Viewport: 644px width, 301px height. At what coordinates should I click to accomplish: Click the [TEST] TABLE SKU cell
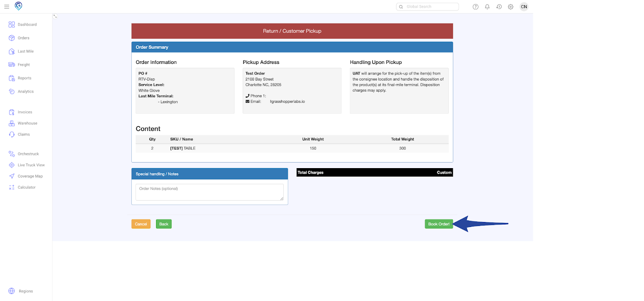(x=183, y=148)
